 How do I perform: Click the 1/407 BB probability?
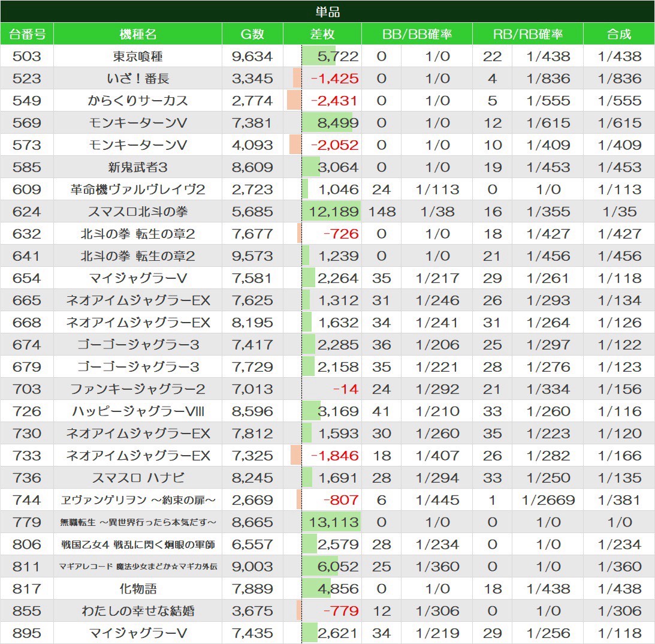coord(437,455)
